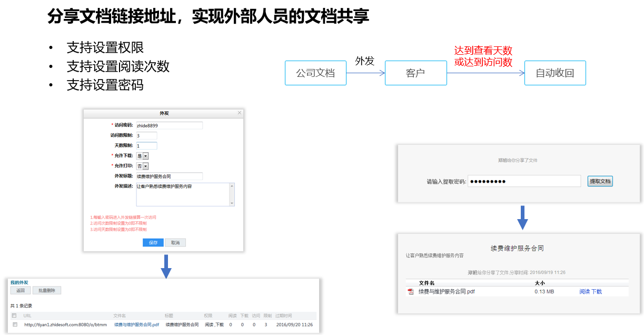Click the expiry value 2016/09/20 11:26
Viewport: 644px width, 335px height.
(x=294, y=324)
